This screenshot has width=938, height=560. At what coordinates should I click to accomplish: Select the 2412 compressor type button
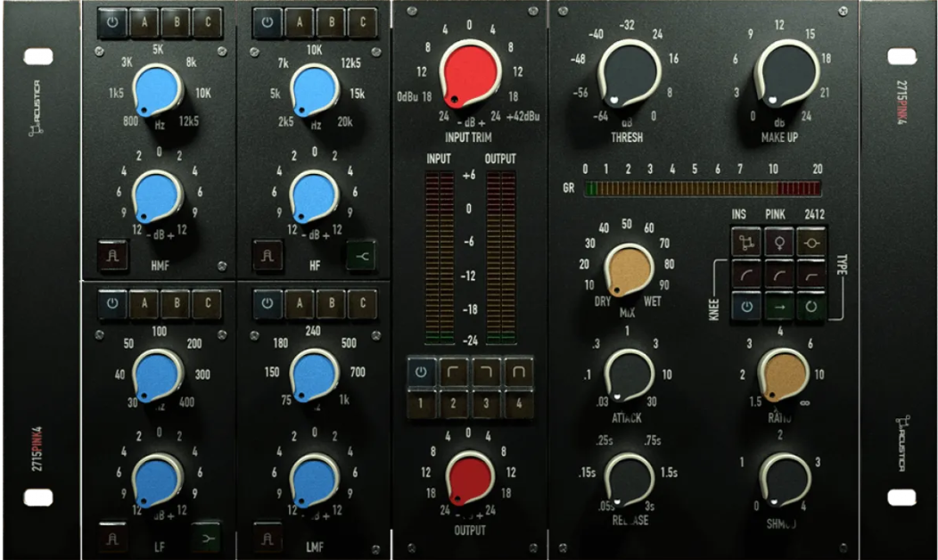(x=810, y=241)
